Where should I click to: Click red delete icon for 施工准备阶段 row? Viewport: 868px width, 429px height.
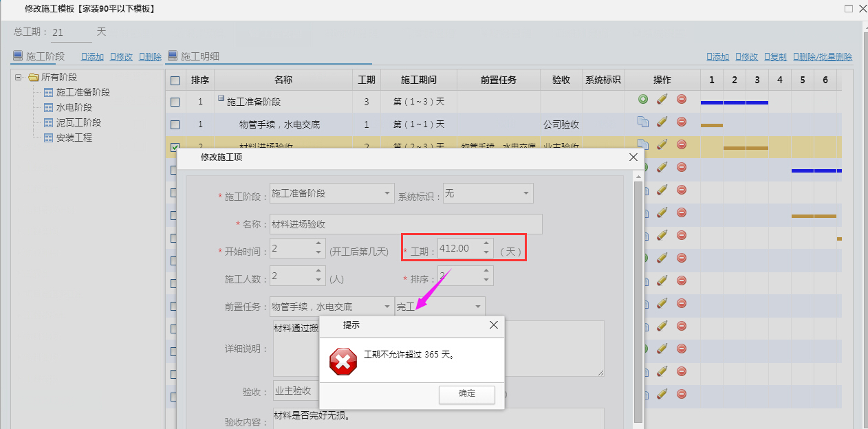point(682,100)
